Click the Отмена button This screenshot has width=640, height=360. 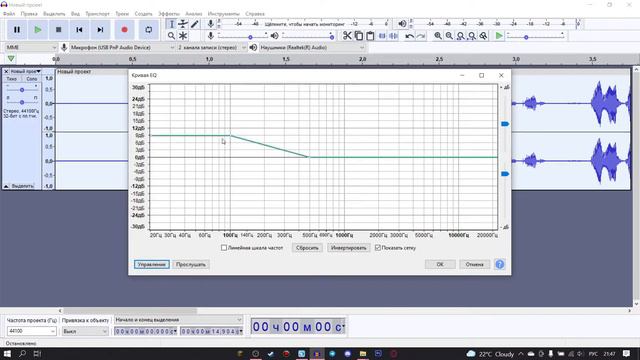point(474,264)
